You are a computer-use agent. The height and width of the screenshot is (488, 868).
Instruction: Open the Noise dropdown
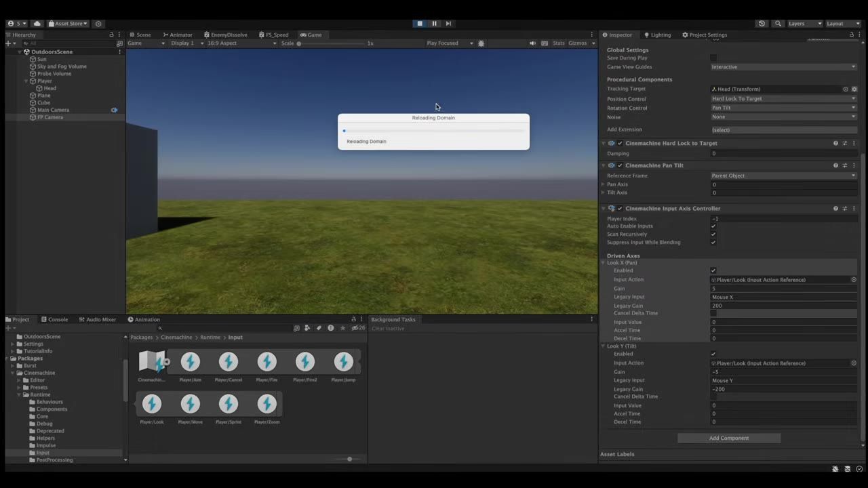point(783,117)
